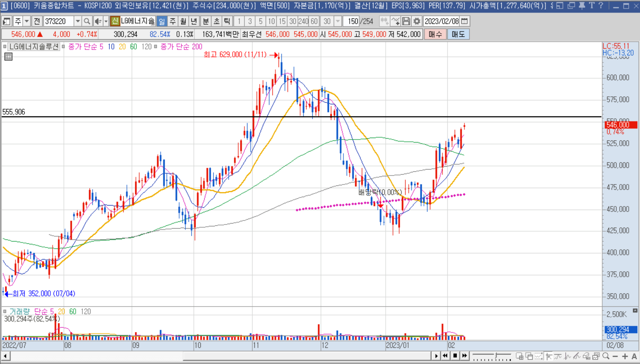Click the auto-fit A icon at bottom right
The height and width of the screenshot is (364, 640).
(635, 356)
